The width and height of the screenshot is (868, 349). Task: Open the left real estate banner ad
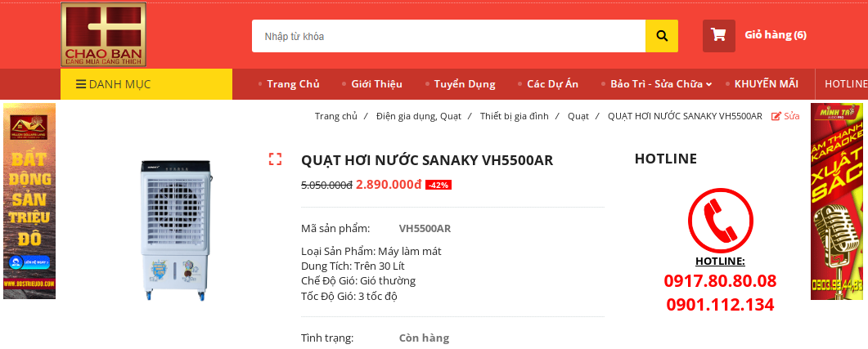pos(29,201)
